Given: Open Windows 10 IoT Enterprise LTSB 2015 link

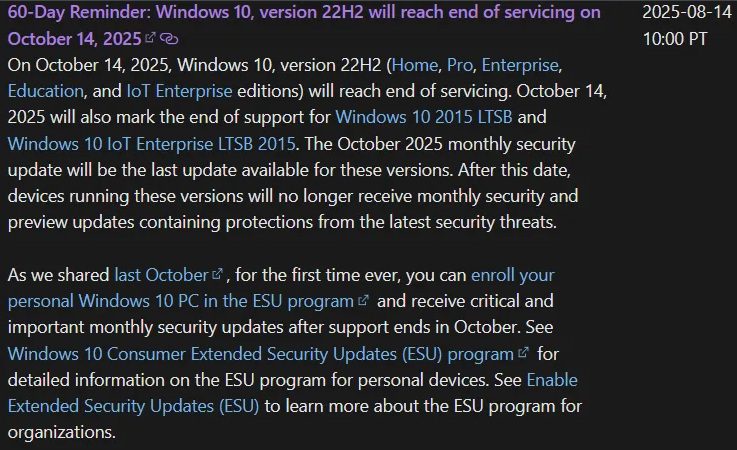Looking at the screenshot, I should point(151,143).
